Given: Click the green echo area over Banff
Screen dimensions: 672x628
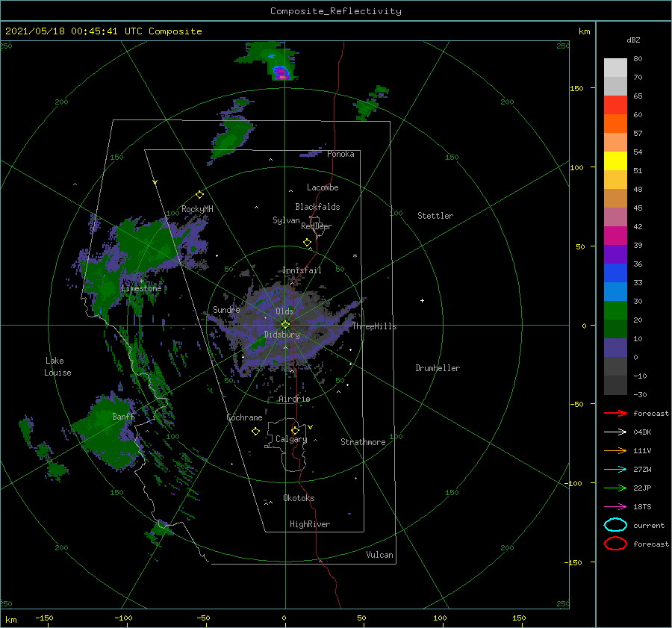Looking at the screenshot, I should (107, 433).
